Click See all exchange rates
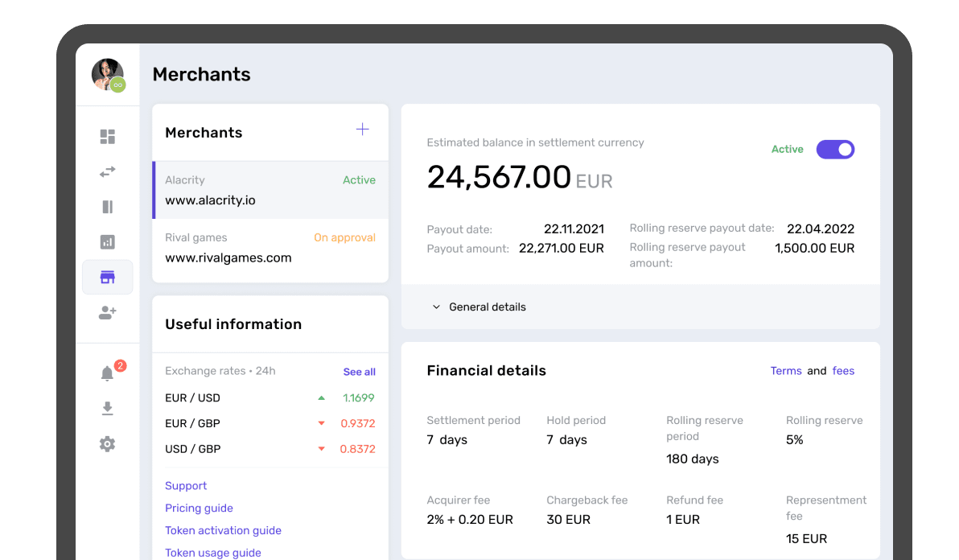 (359, 372)
